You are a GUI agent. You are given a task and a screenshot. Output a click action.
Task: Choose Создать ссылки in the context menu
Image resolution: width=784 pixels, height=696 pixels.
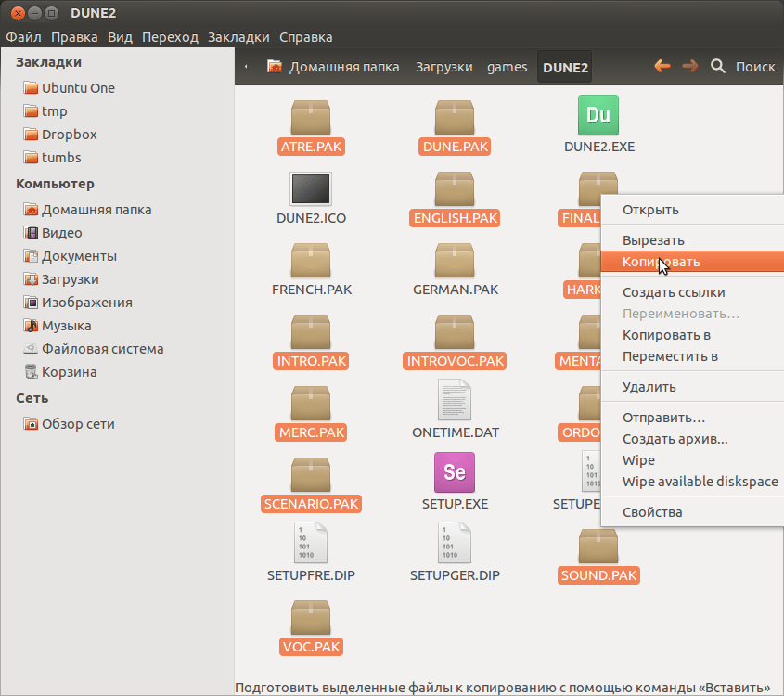(692, 292)
